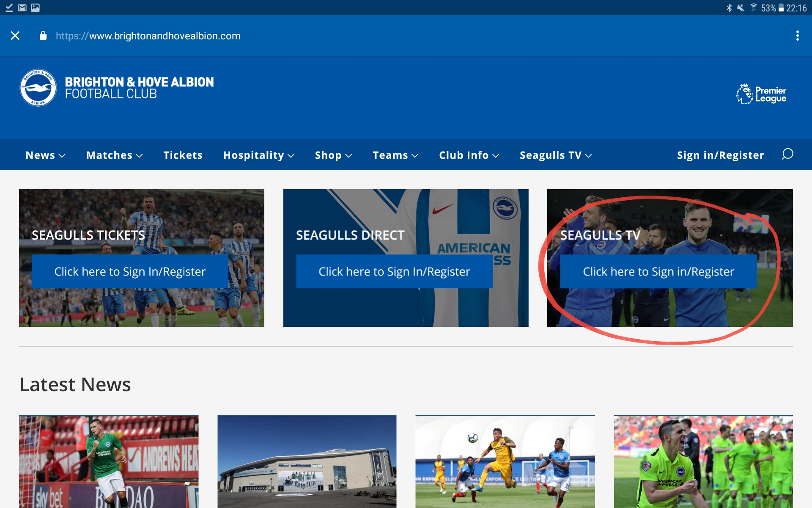Click Sign in/Register in navigation bar
812x508 pixels.
coord(720,155)
